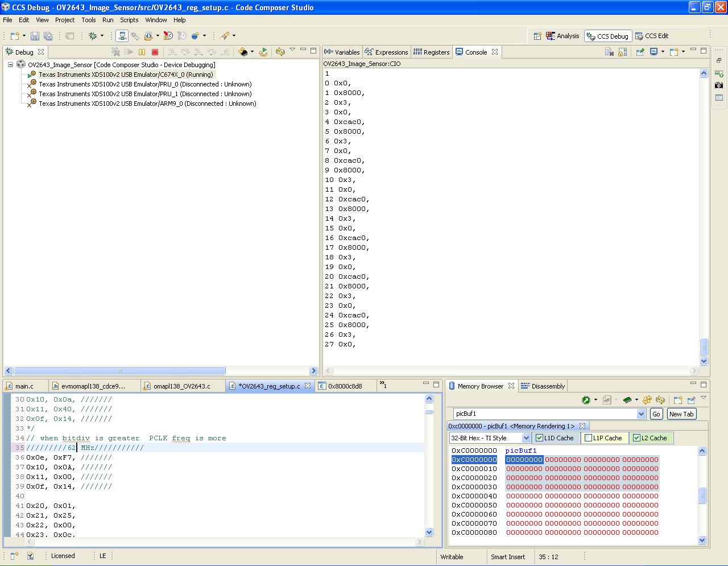Click the green Debug bug icon
728x566 pixels.
[93, 36]
